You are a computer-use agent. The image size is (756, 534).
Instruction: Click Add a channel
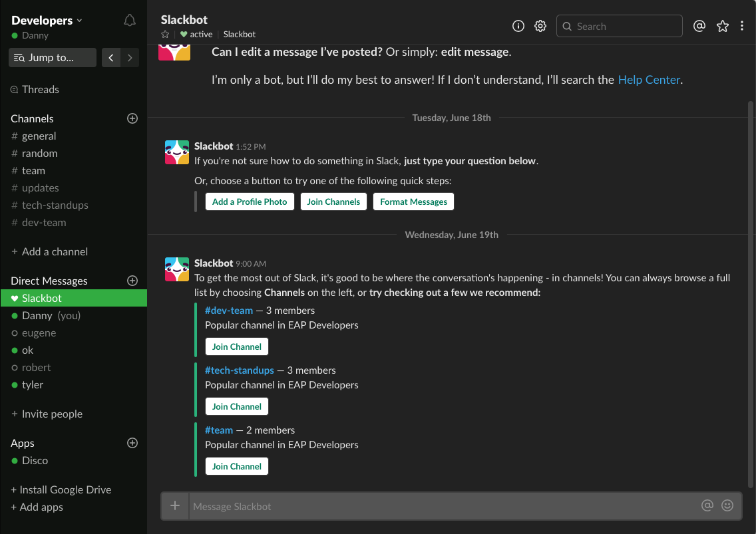click(49, 251)
